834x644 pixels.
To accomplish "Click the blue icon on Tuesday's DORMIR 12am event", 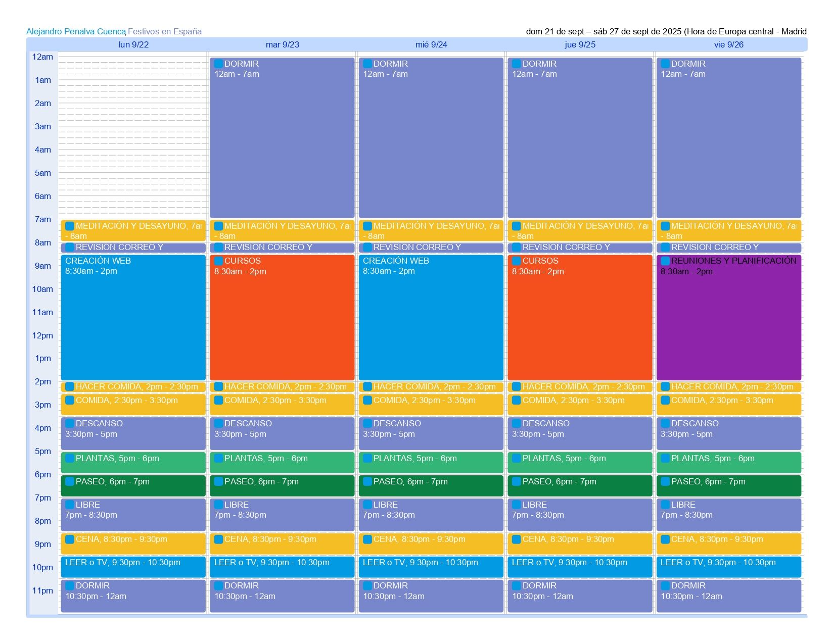I will pyautogui.click(x=218, y=64).
